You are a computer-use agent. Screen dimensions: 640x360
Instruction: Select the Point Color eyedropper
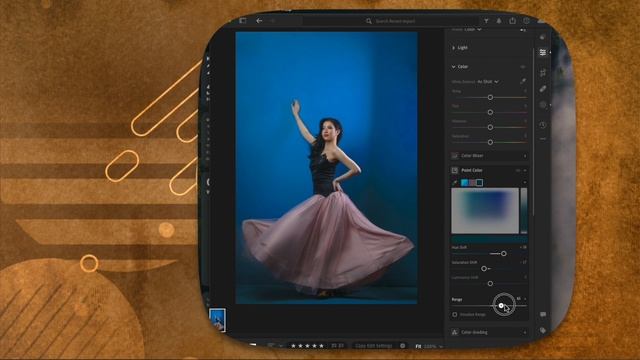pos(455,182)
